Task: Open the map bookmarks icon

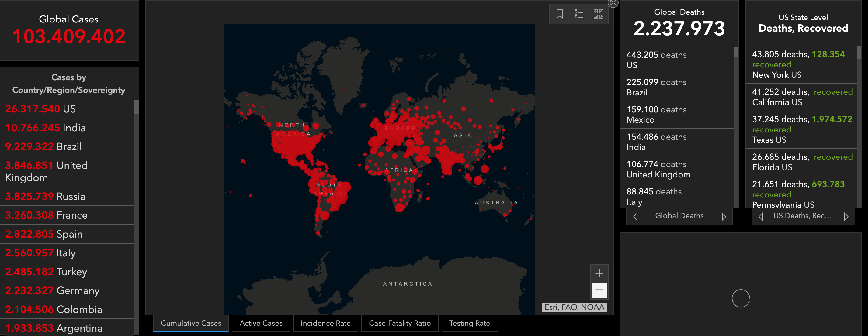Action: pyautogui.click(x=559, y=14)
